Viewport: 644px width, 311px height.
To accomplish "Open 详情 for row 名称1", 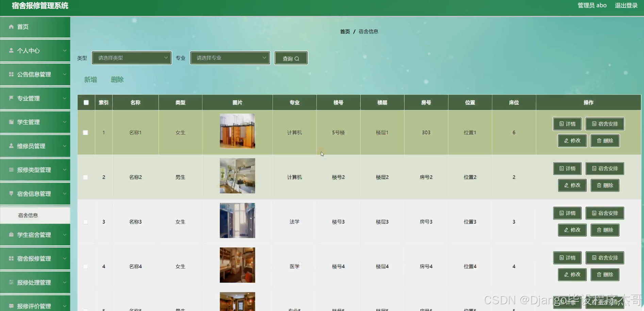I will (567, 124).
